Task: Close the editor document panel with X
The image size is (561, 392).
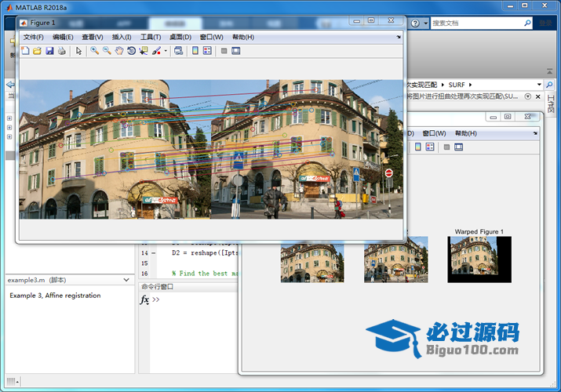Action: tap(537, 96)
